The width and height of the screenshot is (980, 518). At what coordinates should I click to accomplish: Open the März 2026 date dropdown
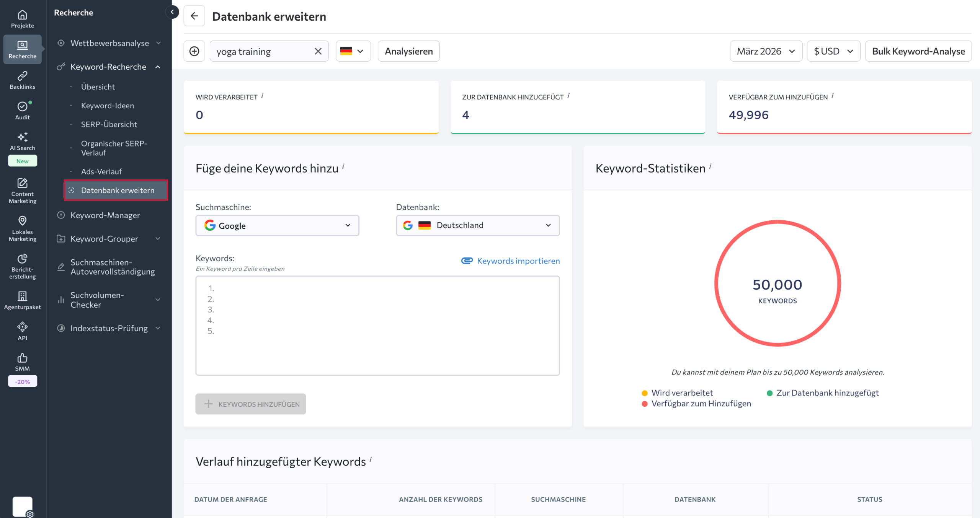pyautogui.click(x=766, y=51)
